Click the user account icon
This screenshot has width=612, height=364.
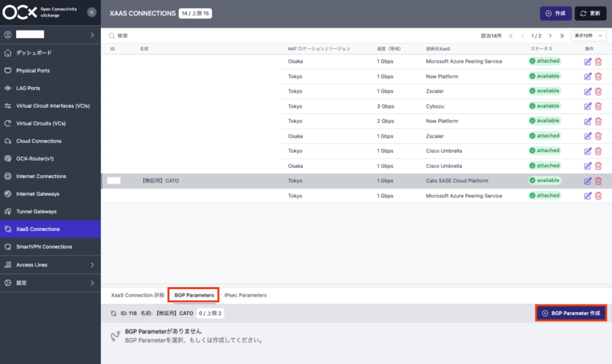[x=8, y=34]
